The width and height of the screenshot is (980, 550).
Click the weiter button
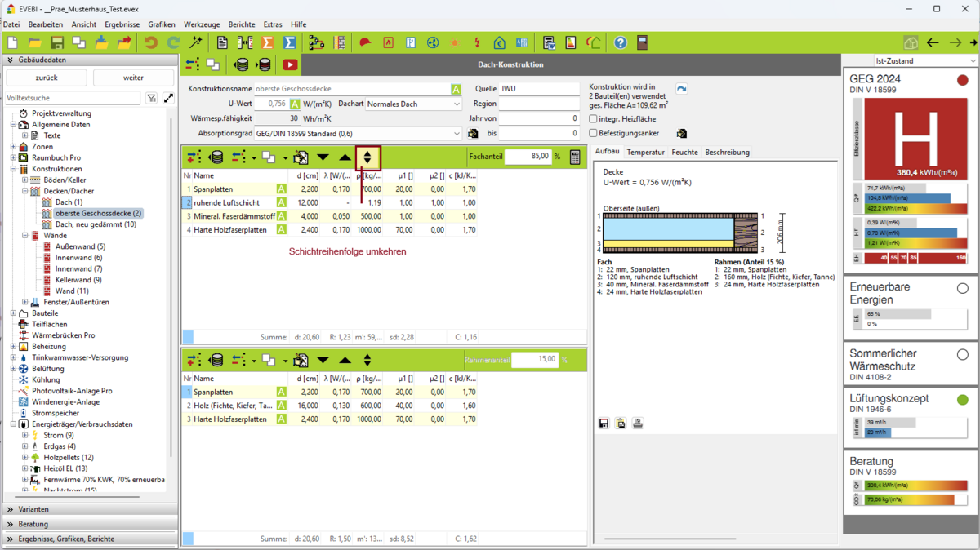click(133, 78)
